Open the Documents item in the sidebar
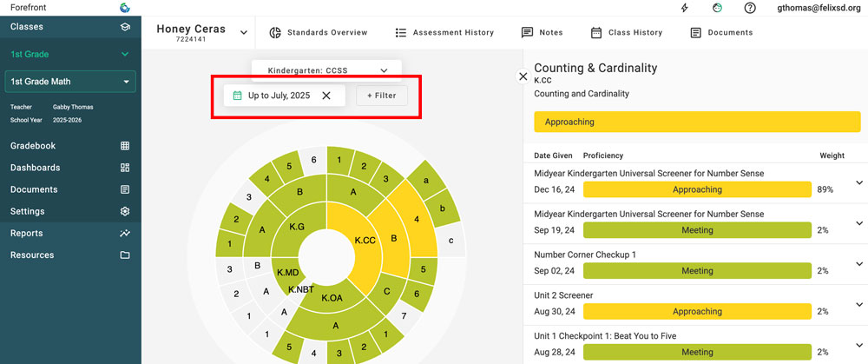The image size is (868, 364). click(34, 189)
